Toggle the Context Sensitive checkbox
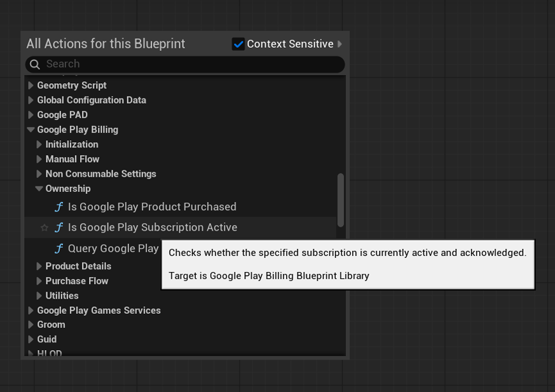The image size is (555, 392). [x=238, y=44]
